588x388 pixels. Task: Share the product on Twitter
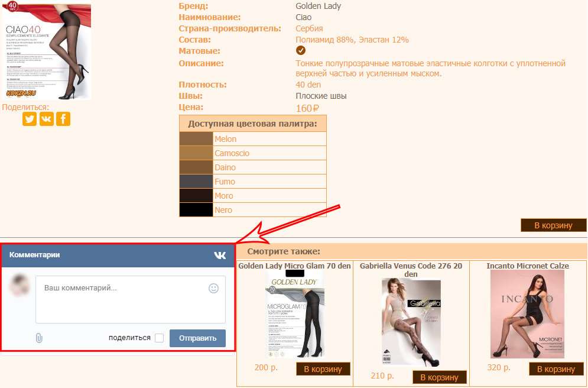[x=30, y=119]
